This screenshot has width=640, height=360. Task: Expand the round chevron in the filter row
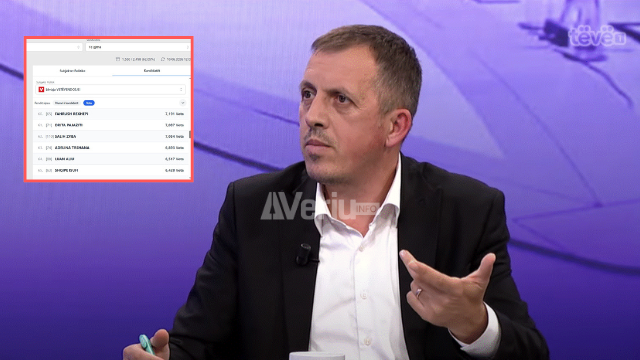[182, 103]
